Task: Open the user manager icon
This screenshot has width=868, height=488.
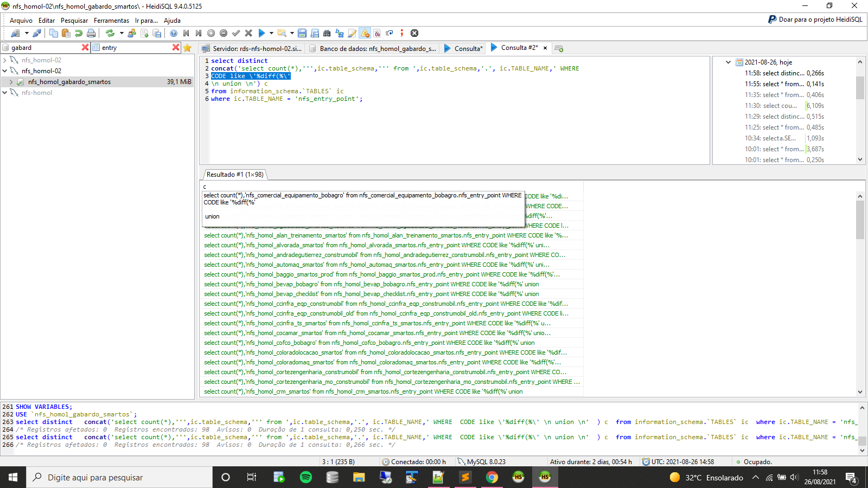Action: (x=132, y=34)
